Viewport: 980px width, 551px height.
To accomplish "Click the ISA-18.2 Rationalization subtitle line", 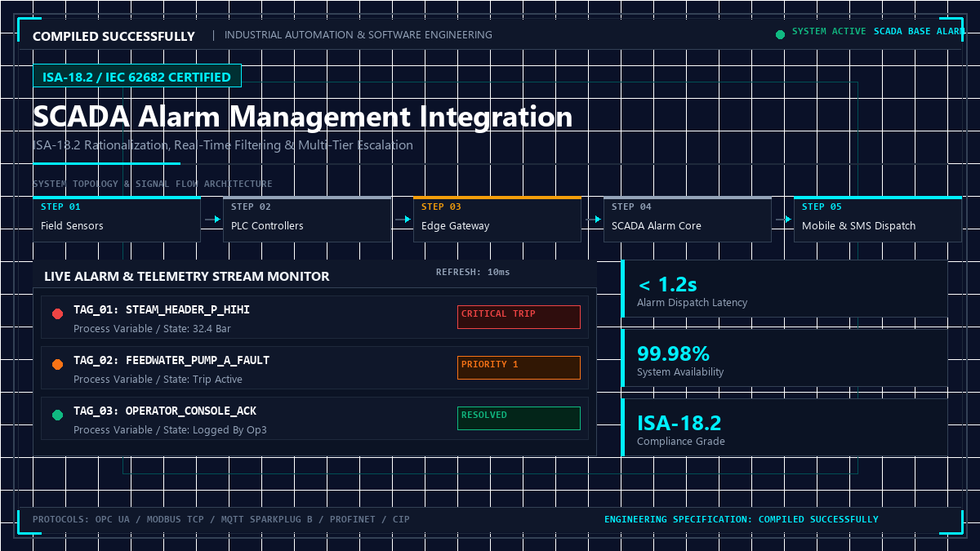I will coord(223,145).
